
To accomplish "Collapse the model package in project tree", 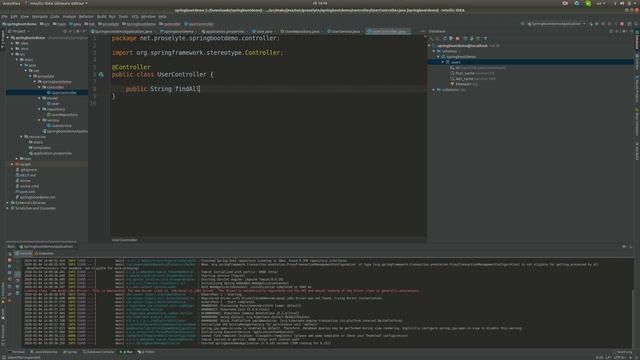I will (x=40, y=98).
